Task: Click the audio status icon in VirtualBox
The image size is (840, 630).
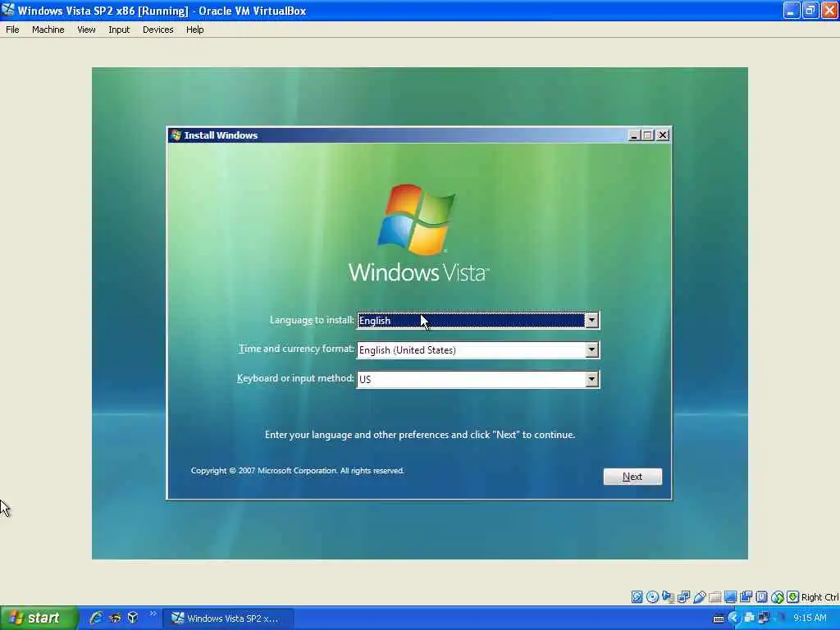Action: click(x=668, y=597)
